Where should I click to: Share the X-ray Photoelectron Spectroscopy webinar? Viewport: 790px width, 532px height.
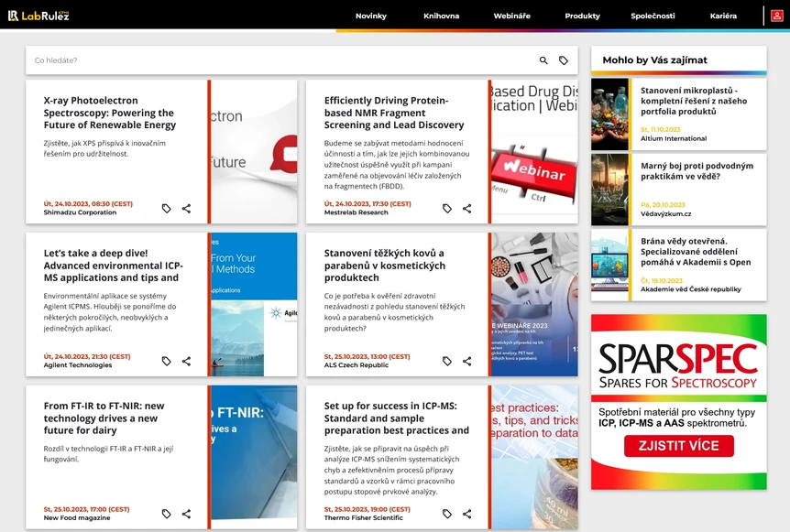pyautogui.click(x=186, y=209)
